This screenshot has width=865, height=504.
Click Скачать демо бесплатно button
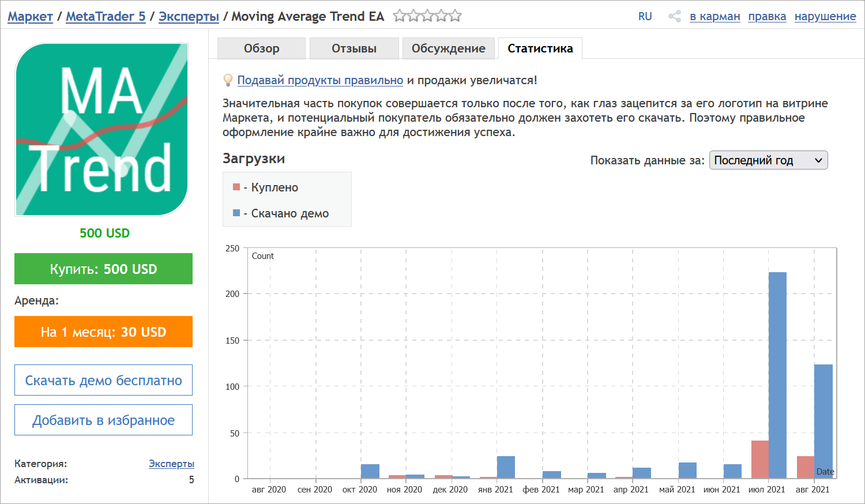pyautogui.click(x=103, y=380)
